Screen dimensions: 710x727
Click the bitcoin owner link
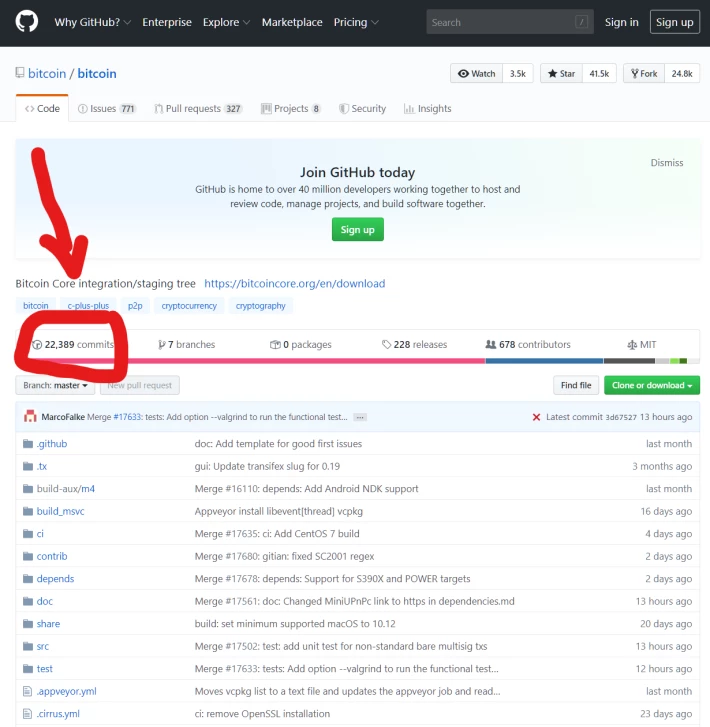[x=47, y=73]
